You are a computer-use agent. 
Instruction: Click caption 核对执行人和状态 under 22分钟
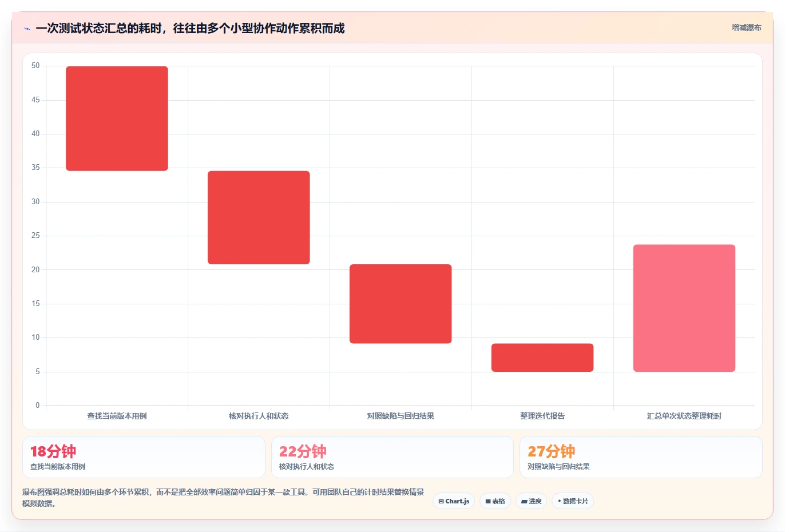[x=307, y=467]
